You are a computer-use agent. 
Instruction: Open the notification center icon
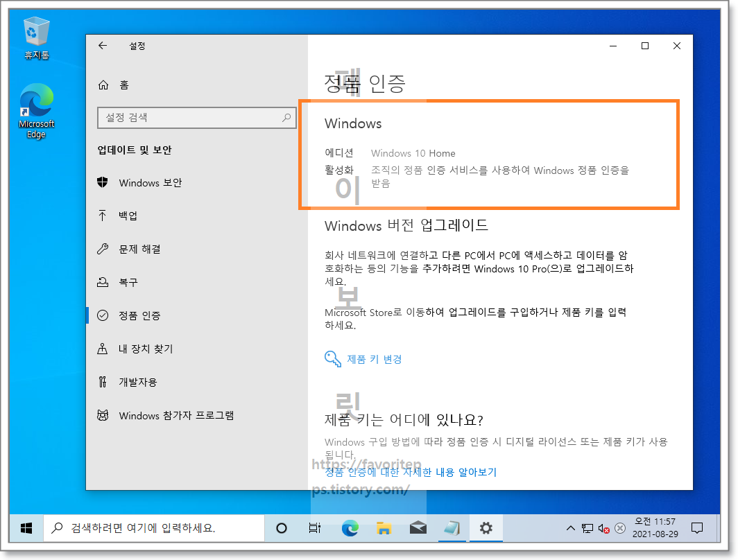(x=697, y=528)
